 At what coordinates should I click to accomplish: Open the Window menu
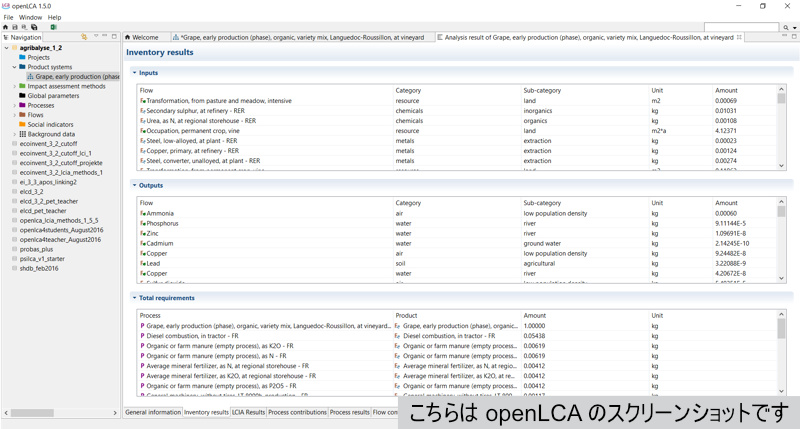[30, 17]
